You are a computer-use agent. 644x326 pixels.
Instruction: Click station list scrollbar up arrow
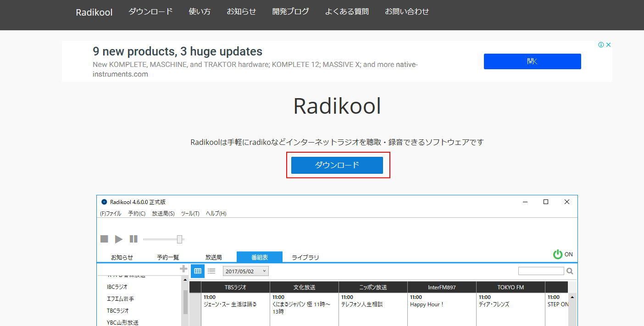point(185,280)
